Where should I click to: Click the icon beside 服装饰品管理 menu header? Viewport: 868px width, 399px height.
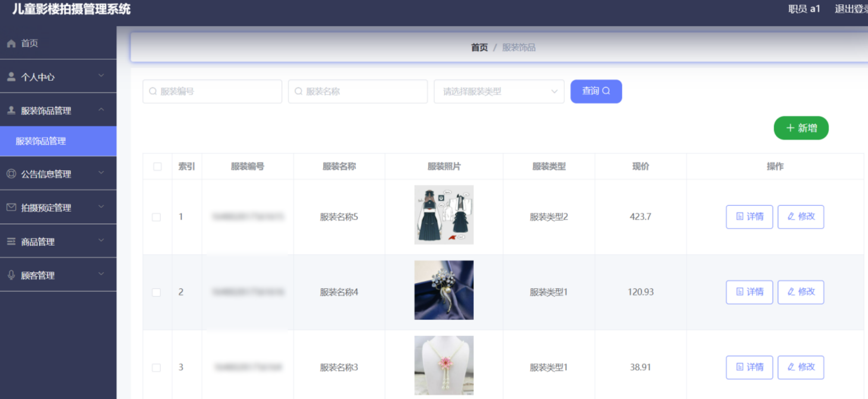(11, 111)
